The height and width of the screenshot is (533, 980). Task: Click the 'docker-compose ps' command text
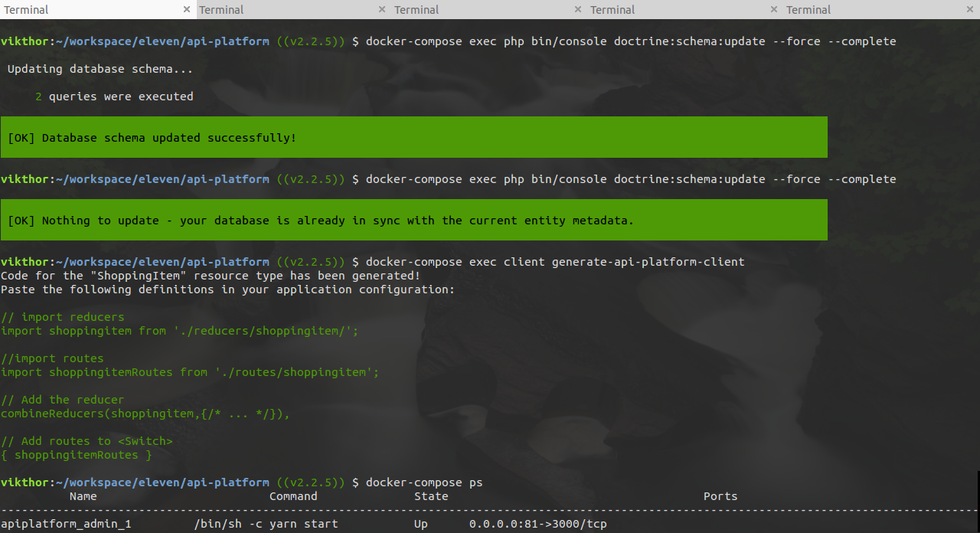coord(424,482)
